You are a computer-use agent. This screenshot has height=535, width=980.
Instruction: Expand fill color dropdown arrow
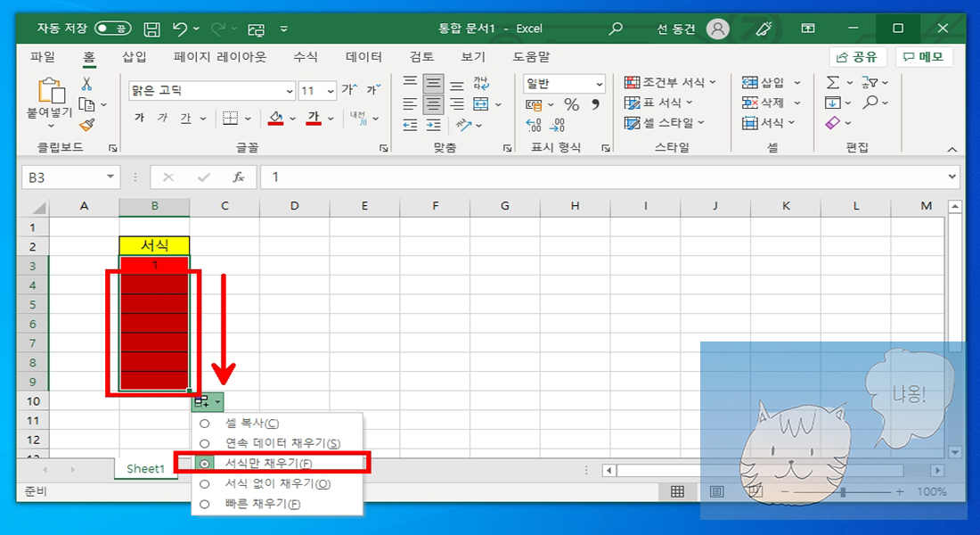(x=292, y=119)
